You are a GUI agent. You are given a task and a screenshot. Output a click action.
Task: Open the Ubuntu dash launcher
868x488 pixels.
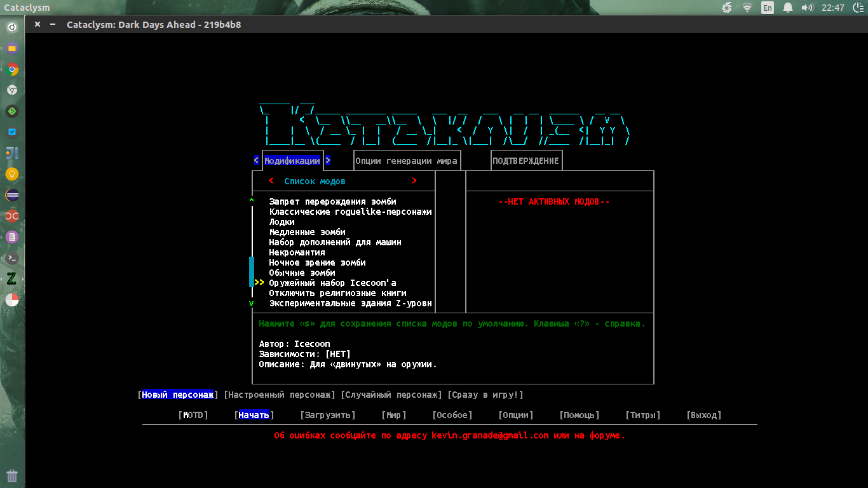pyautogui.click(x=12, y=27)
